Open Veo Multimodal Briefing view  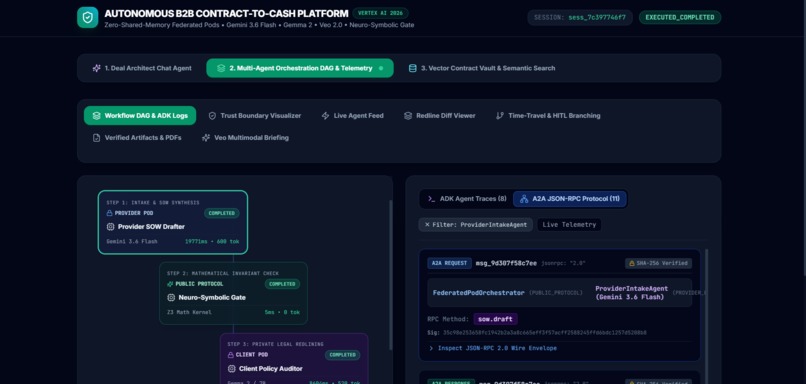click(245, 138)
